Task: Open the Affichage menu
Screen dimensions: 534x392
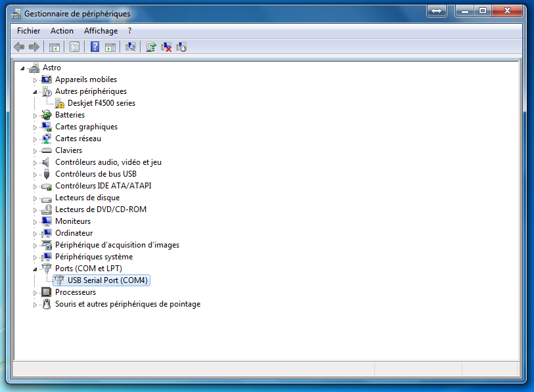Action: (x=100, y=30)
